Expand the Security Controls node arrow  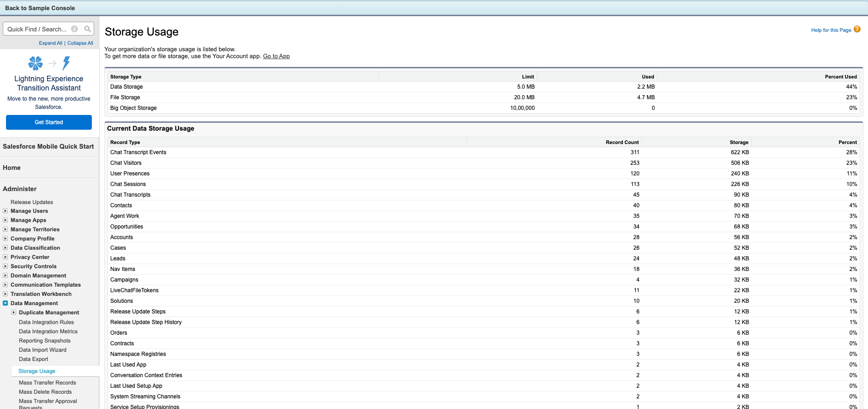[x=6, y=266]
